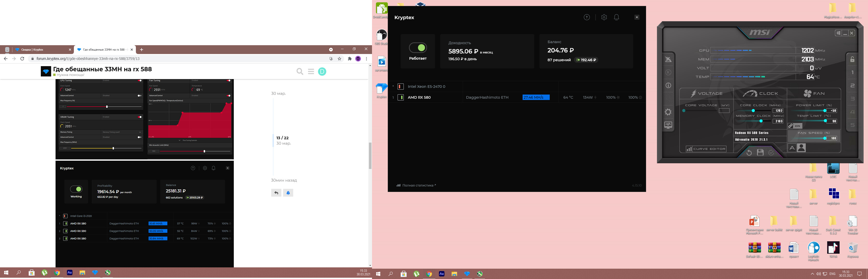The image size is (868, 279).
Task: Open Chrome three-dot menu
Action: [366, 59]
